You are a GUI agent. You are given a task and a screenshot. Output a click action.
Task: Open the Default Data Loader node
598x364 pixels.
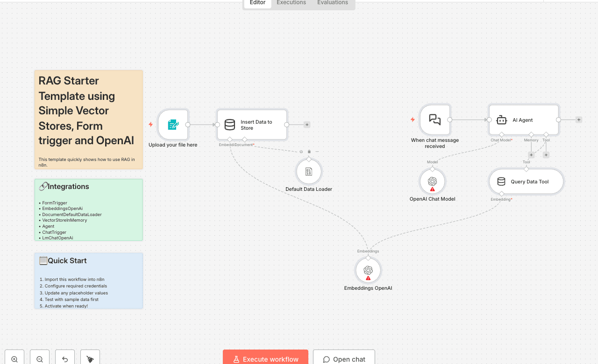(308, 172)
